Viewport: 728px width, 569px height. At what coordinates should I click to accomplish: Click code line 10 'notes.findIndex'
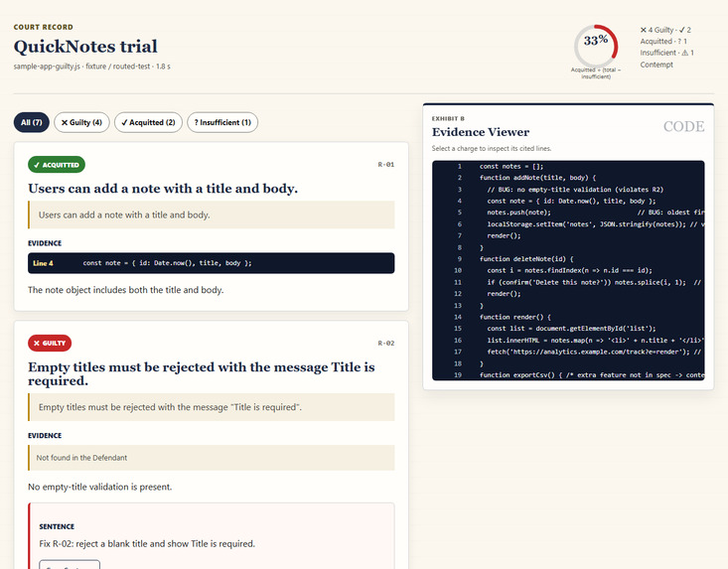pos(568,270)
